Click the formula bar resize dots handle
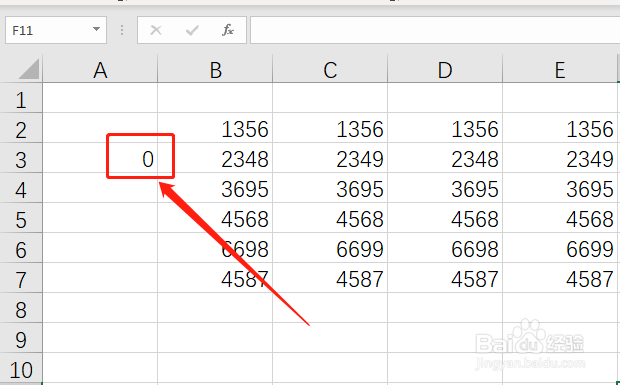Screen dimensions: 620x385 (x=122, y=30)
